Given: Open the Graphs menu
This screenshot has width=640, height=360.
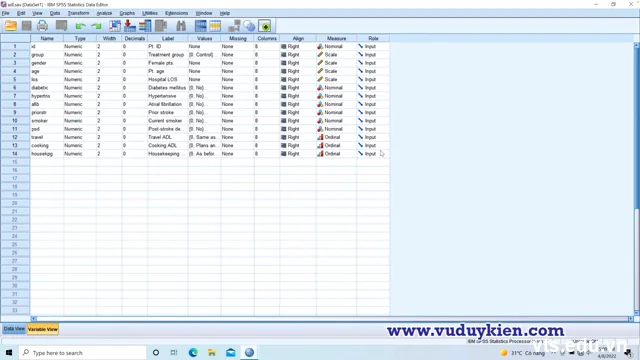Looking at the screenshot, I should point(127,13).
